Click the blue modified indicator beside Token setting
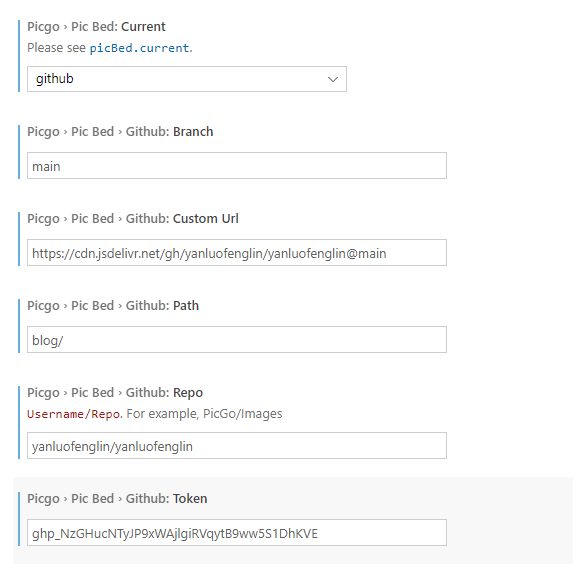Image resolution: width=582 pixels, height=573 pixels. pos(19,519)
